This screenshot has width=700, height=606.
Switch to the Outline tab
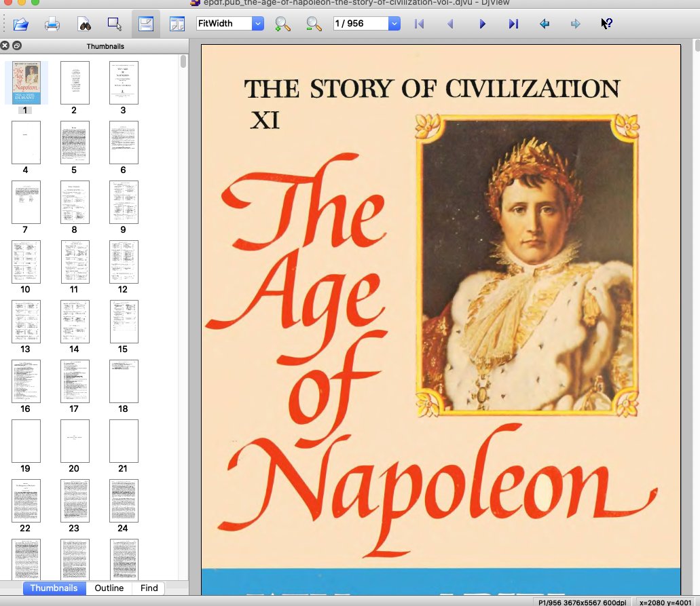[x=109, y=588]
